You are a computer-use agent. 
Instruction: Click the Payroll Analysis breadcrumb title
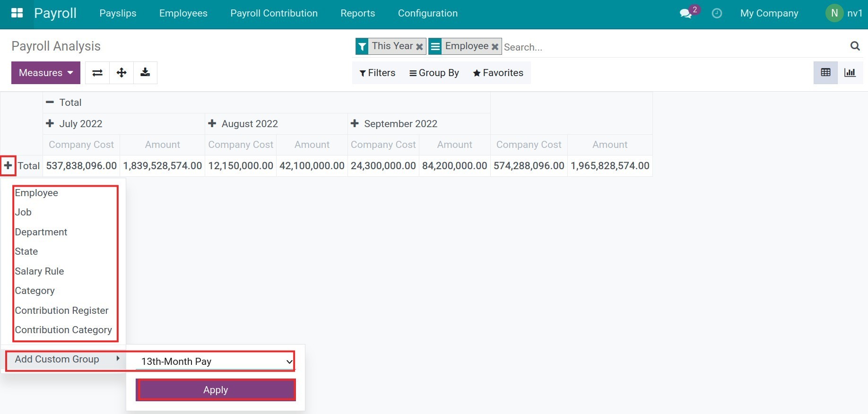point(56,46)
